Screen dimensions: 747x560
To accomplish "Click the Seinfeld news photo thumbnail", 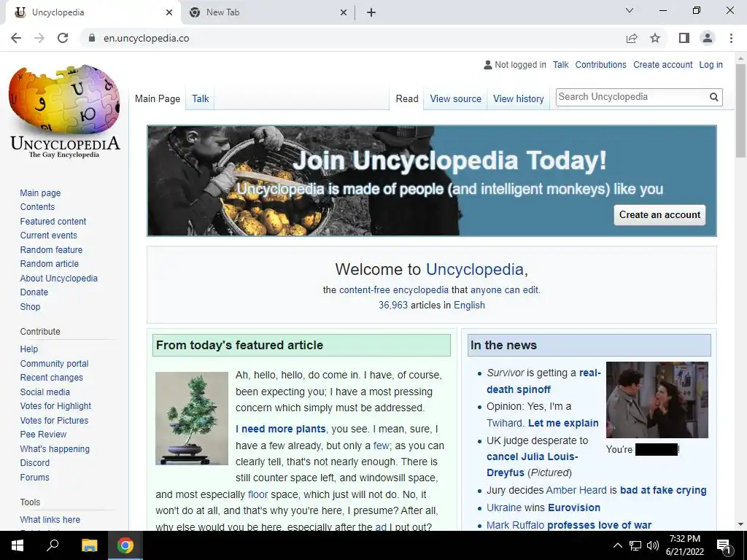I will coord(657,400).
